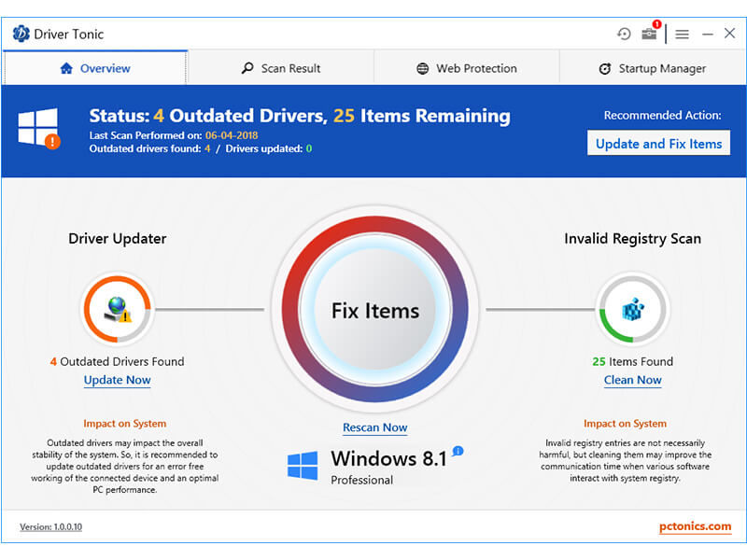Click 'Impact on System' under Invalid Registry Scan
The width and height of the screenshot is (747, 560).
click(625, 424)
